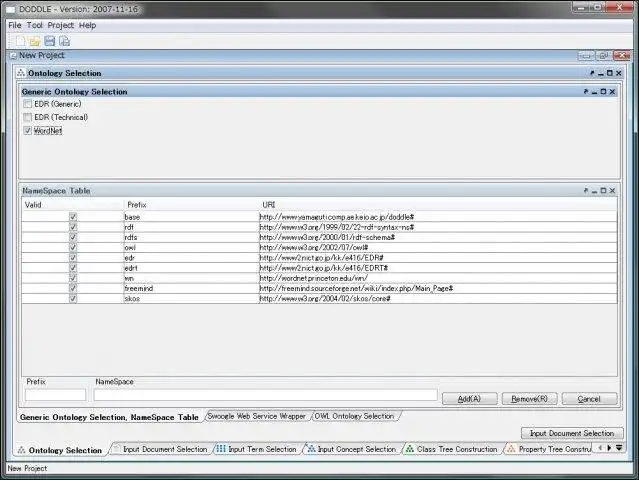
Task: Switch to OWL Ontology Selection tab
Action: [x=354, y=416]
